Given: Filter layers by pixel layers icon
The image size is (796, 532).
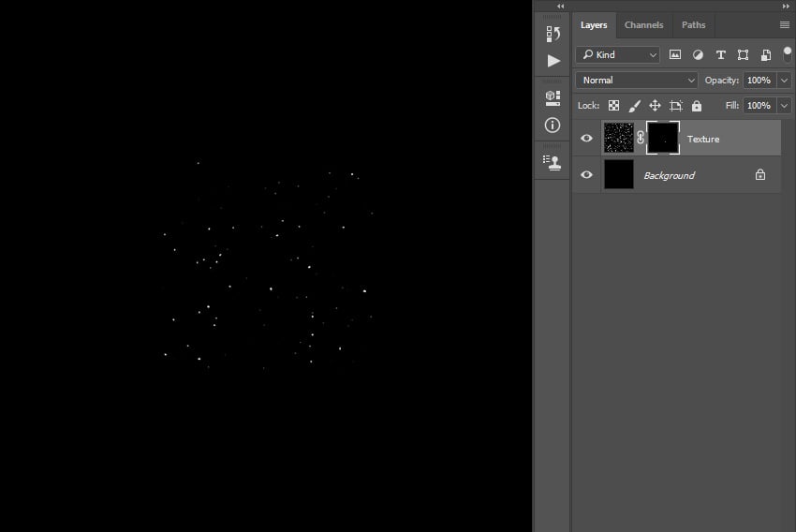Looking at the screenshot, I should [674, 55].
